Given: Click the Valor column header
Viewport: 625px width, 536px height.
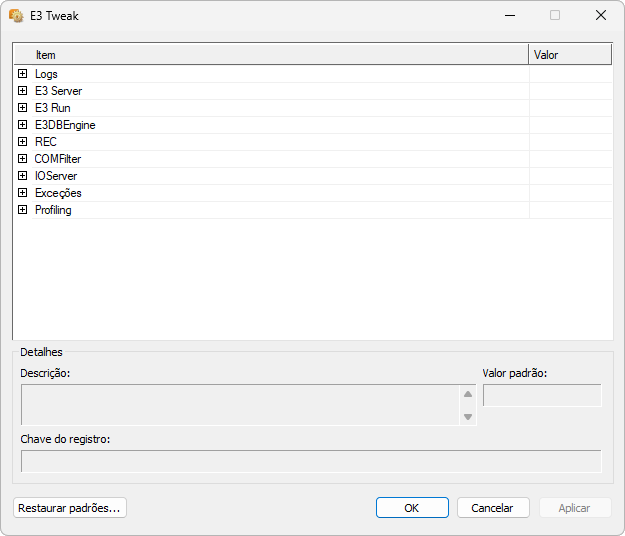Looking at the screenshot, I should [x=569, y=55].
